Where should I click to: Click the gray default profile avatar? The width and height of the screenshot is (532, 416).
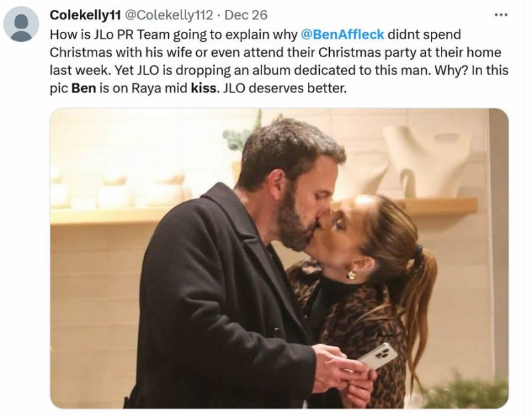tap(21, 24)
